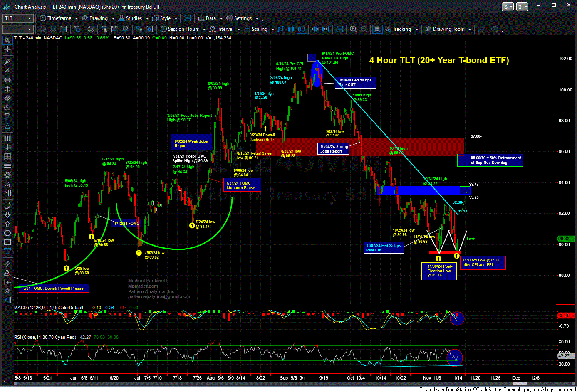Expand the Drawing Tools dropdown arrow
577x392 pixels.
(470, 29)
